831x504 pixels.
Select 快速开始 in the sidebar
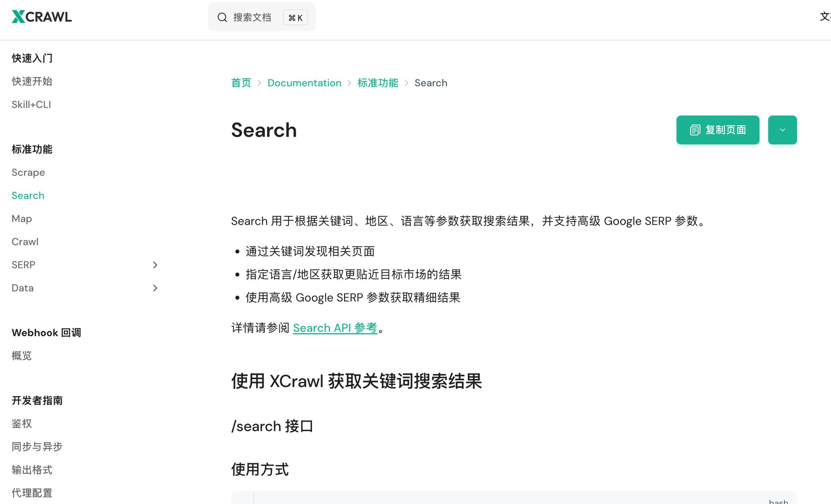pyautogui.click(x=32, y=82)
